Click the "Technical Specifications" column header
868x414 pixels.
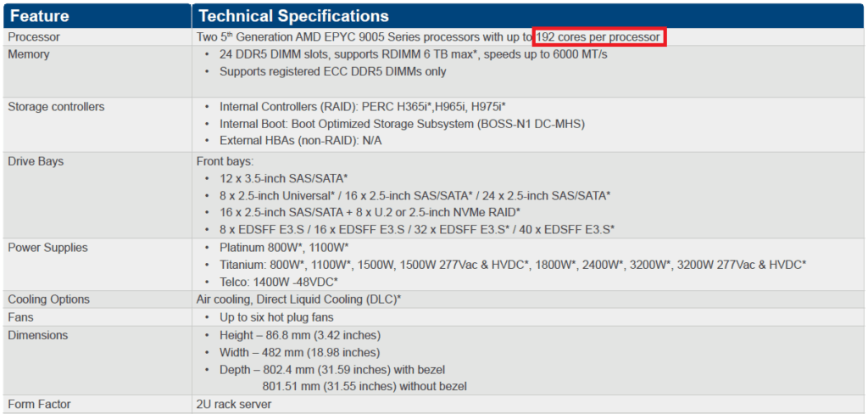528,15
